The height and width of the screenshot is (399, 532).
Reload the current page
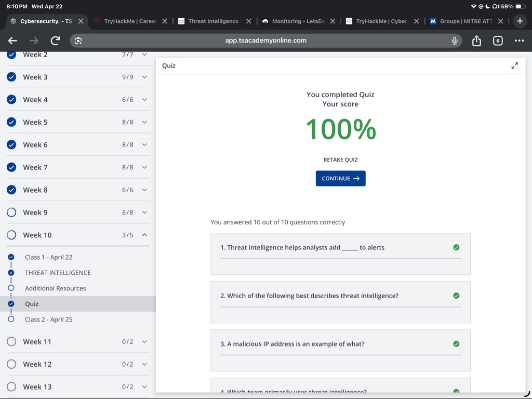[x=54, y=40]
